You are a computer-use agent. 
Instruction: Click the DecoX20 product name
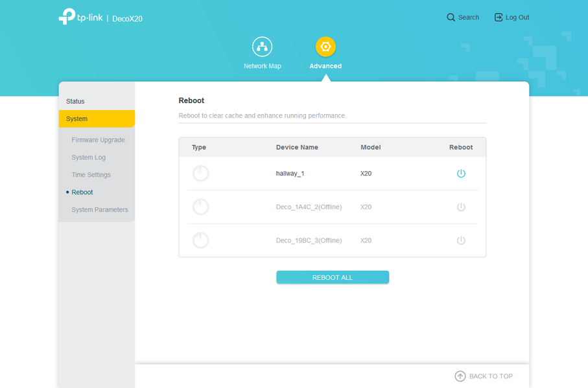(x=128, y=19)
